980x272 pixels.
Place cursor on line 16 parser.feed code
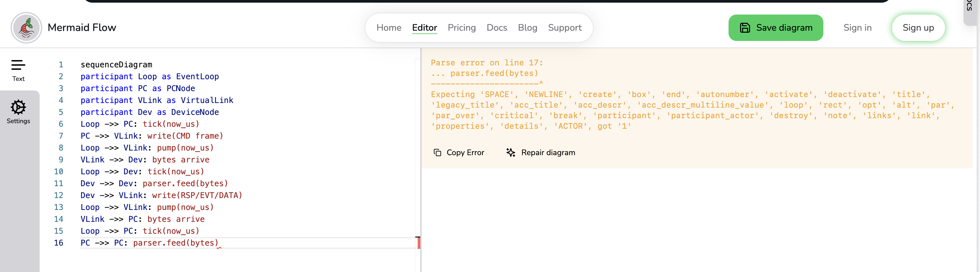click(x=175, y=243)
